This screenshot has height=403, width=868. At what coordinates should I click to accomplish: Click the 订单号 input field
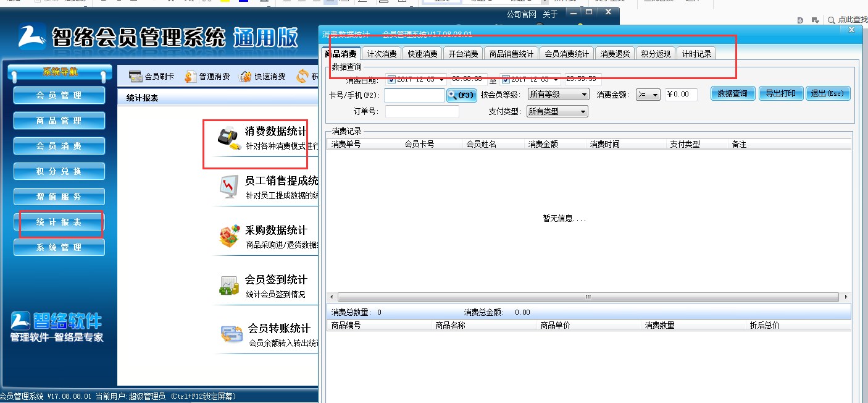(x=422, y=112)
